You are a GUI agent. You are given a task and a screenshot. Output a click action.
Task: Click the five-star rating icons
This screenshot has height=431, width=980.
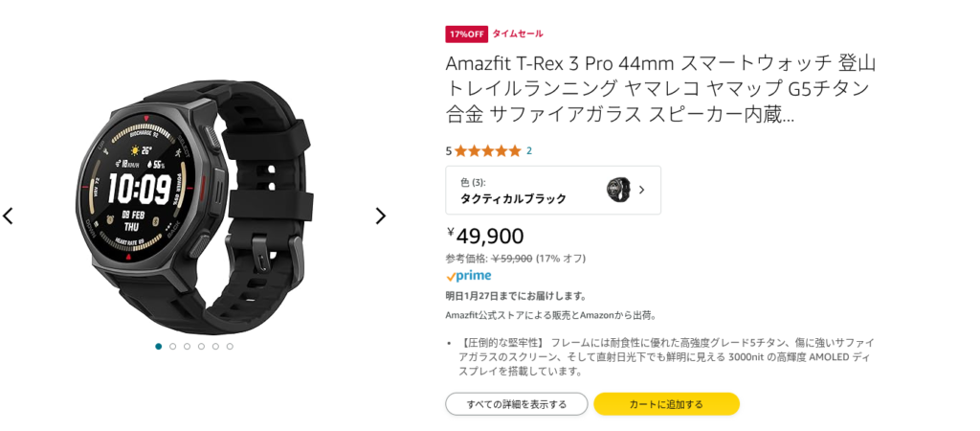pos(487,150)
